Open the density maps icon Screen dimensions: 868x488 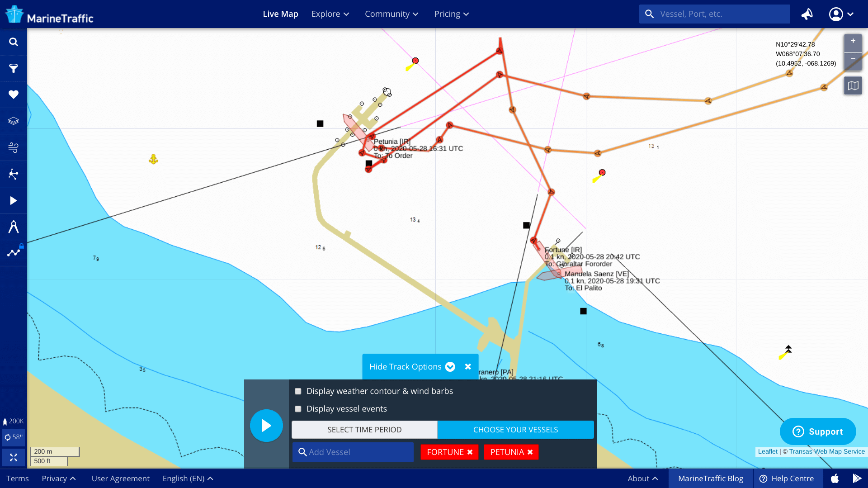14,174
